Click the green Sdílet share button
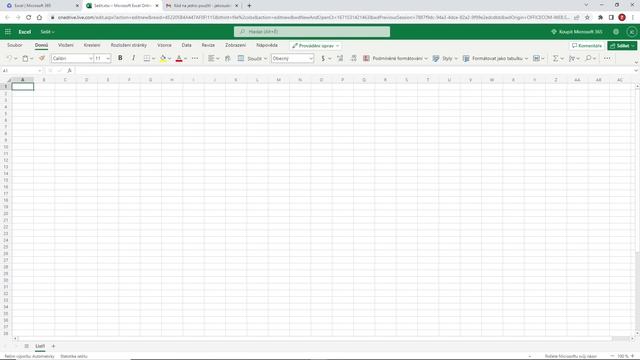This screenshot has height=360, width=640. (x=622, y=46)
